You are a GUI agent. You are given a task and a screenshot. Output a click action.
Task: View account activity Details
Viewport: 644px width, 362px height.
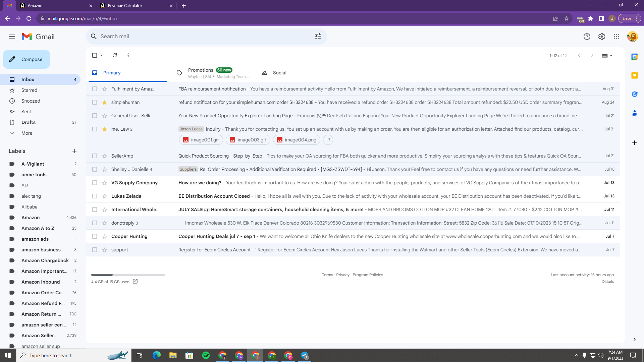coord(607,282)
